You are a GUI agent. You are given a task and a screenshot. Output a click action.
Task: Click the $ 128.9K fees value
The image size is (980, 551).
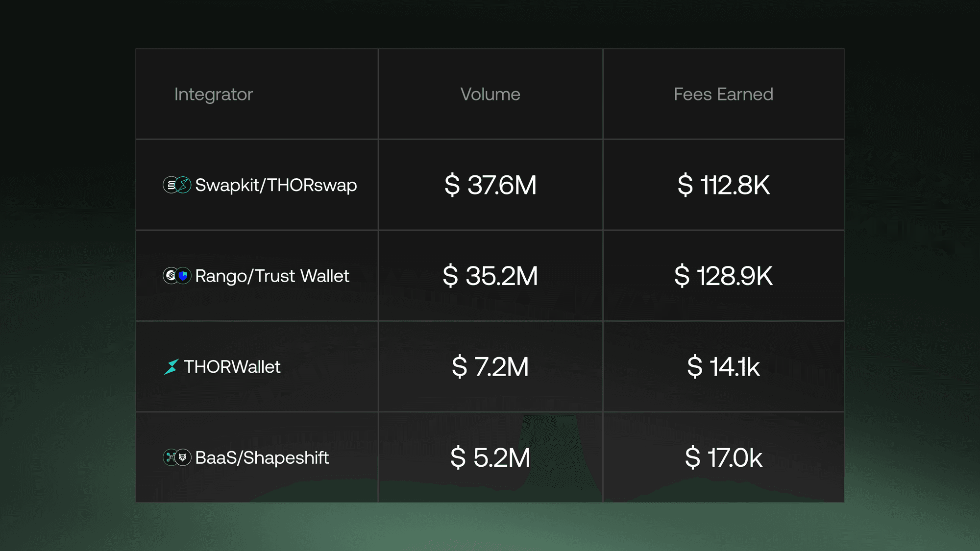(723, 276)
